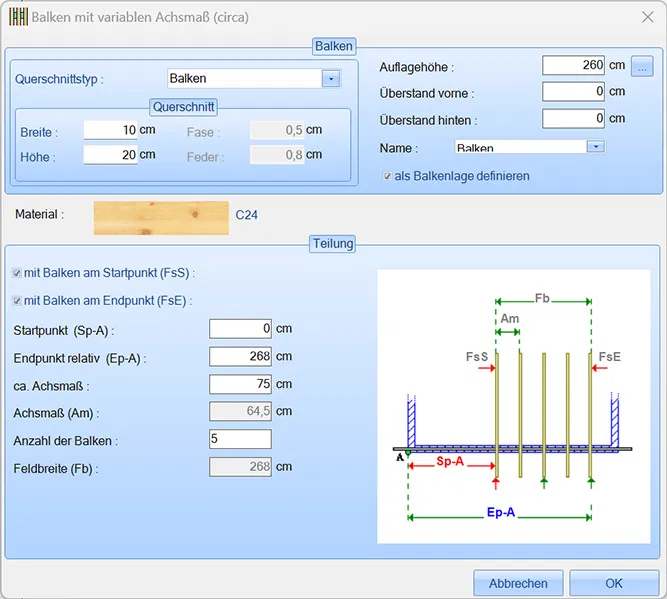Focus the Höhe input field

click(110, 155)
